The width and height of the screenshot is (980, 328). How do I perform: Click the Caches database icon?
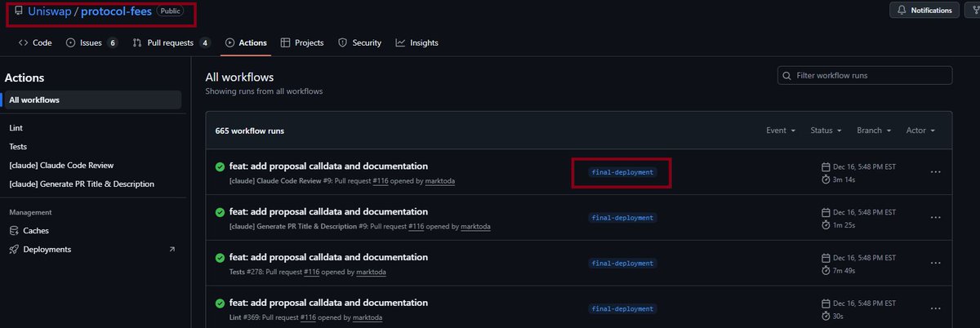pos(14,231)
